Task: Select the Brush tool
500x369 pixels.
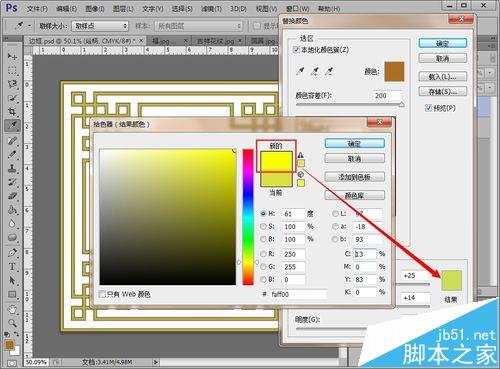Action: (12, 154)
